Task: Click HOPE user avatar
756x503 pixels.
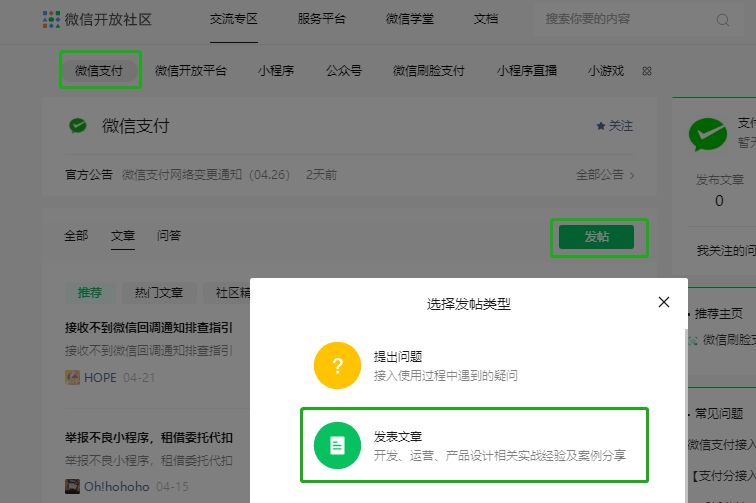Action: (72, 377)
